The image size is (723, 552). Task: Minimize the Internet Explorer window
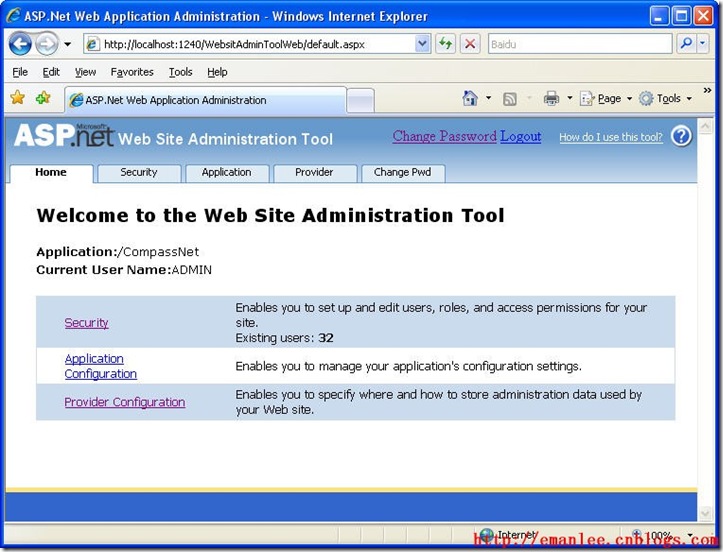tap(658, 16)
